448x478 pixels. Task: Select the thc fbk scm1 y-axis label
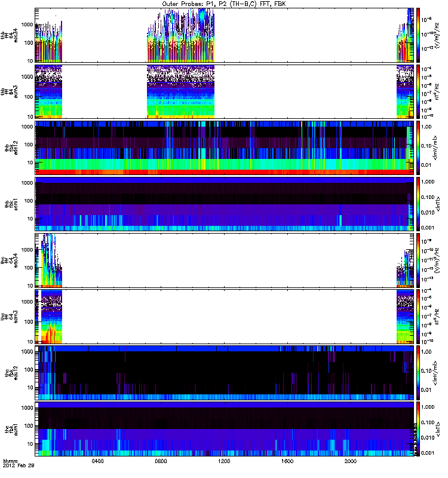11,429
